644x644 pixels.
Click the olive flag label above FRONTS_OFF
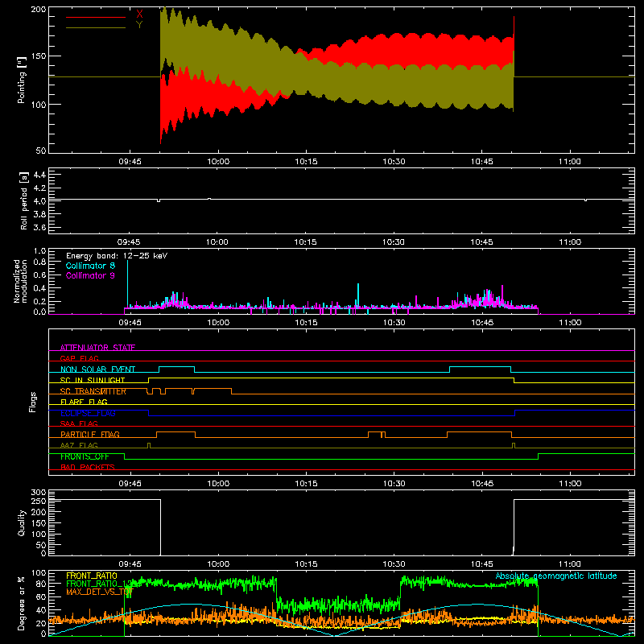(79, 445)
